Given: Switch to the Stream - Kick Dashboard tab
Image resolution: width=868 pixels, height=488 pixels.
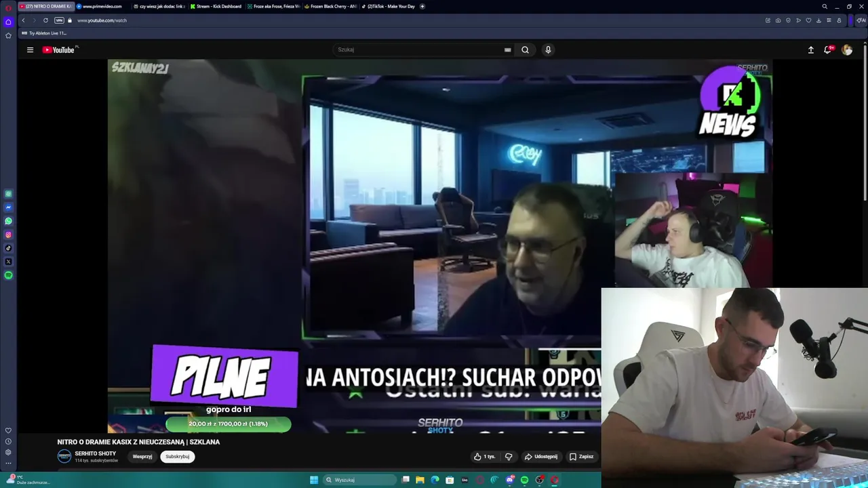Looking at the screenshot, I should (216, 6).
